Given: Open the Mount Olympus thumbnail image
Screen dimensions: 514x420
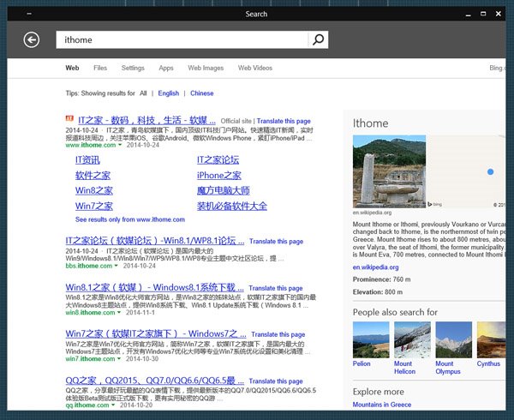Looking at the screenshot, I should click(454, 339).
